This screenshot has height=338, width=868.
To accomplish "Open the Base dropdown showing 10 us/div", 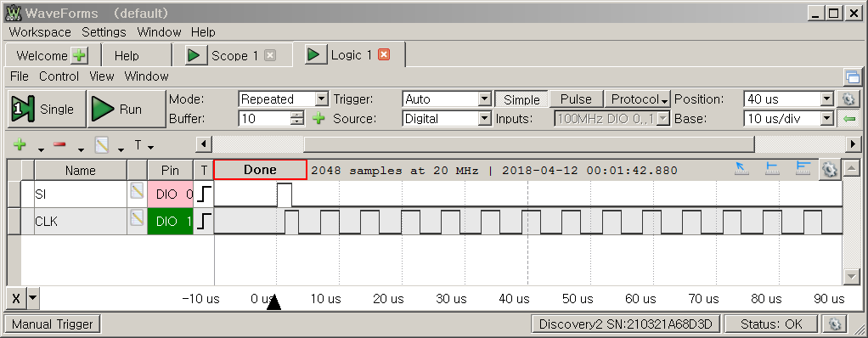I will point(827,118).
